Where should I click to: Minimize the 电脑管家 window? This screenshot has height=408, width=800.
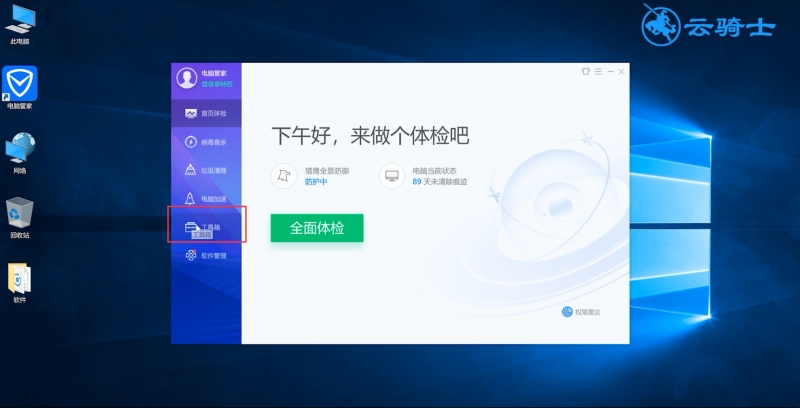click(610, 72)
